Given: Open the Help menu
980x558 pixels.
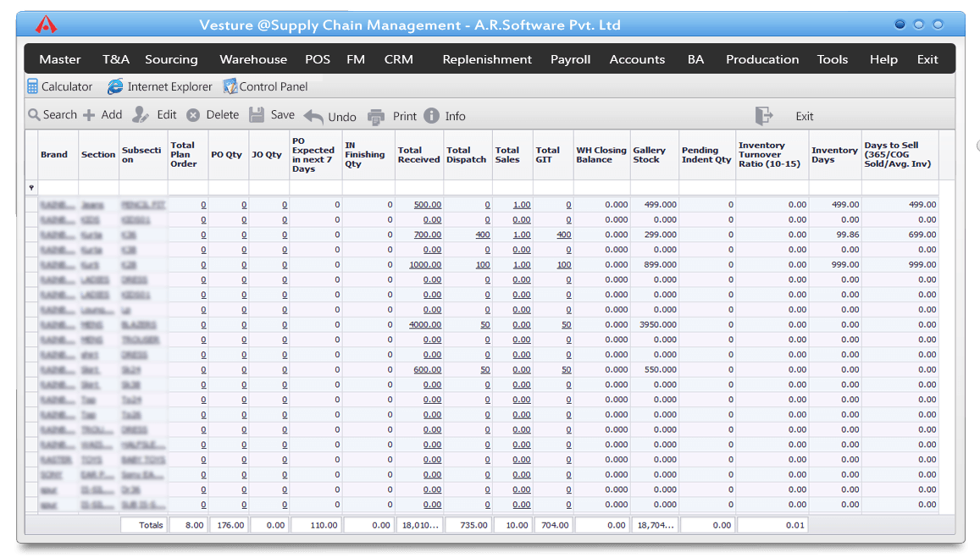Looking at the screenshot, I should click(883, 59).
